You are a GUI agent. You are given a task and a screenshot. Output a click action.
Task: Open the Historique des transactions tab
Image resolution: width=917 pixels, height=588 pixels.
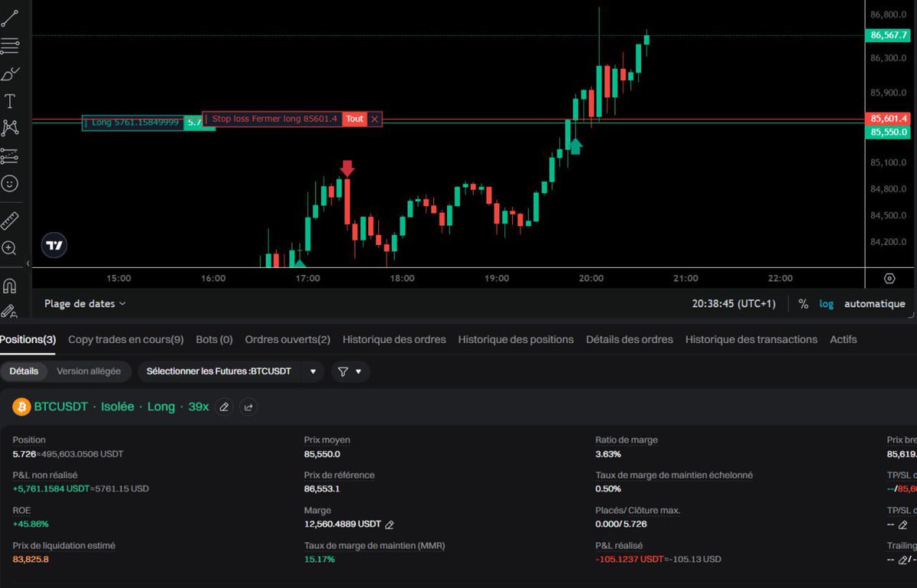coord(751,339)
